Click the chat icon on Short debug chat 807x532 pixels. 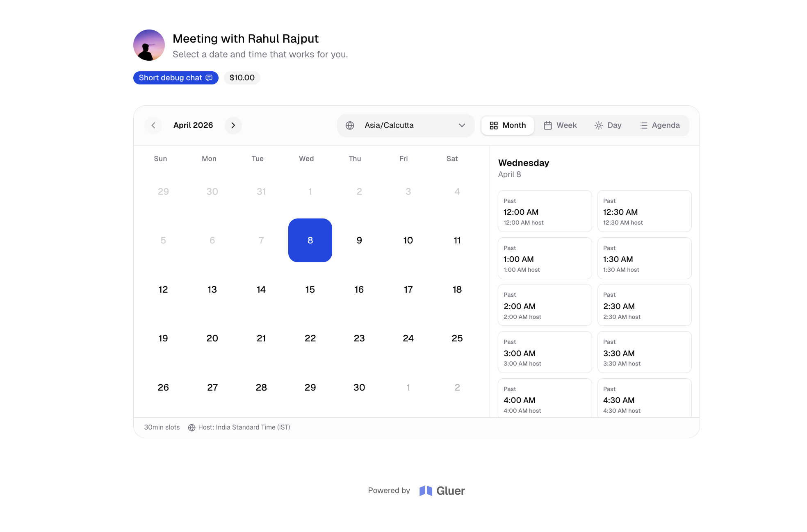point(209,78)
